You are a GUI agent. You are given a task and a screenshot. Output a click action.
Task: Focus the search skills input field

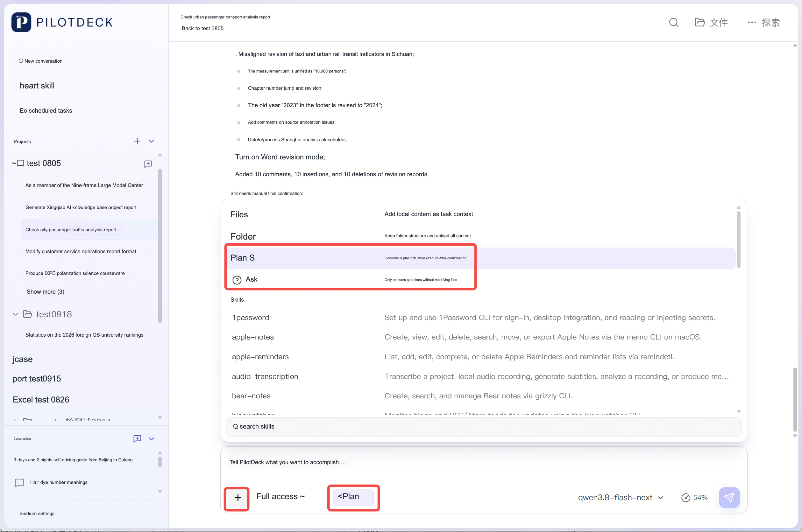(x=484, y=427)
